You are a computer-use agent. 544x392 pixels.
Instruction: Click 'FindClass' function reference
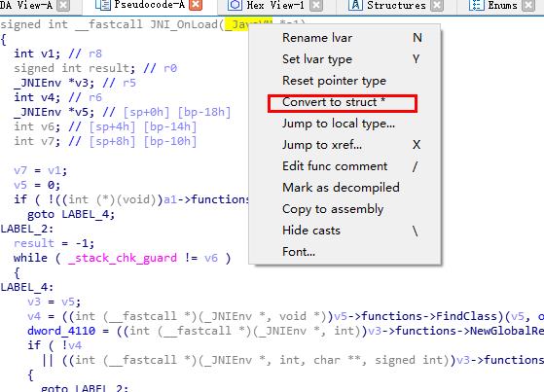[x=469, y=316]
